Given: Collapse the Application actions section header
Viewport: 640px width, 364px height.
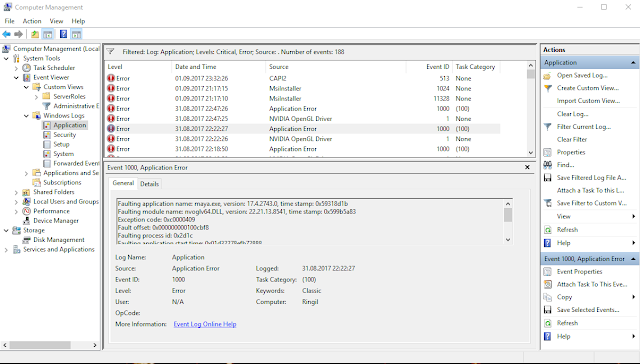Looking at the screenshot, I should (633, 62).
